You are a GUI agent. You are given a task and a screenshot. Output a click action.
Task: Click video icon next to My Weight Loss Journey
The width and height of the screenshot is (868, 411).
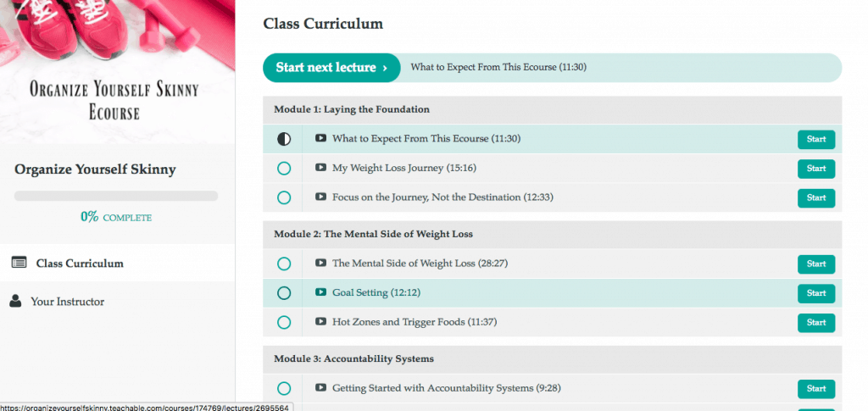pos(320,168)
